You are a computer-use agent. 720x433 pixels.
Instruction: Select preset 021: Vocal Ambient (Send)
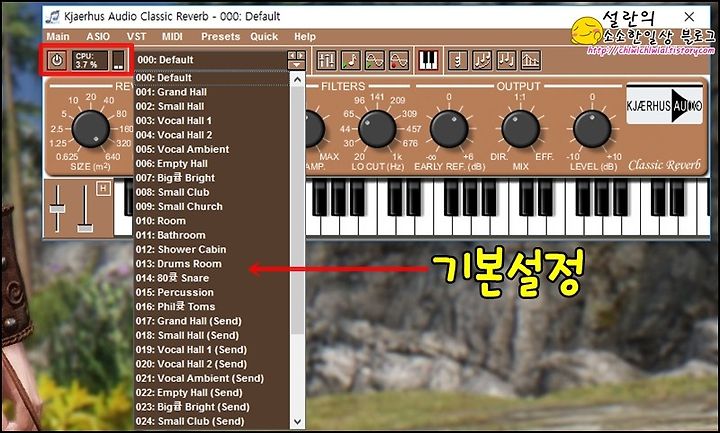212,378
